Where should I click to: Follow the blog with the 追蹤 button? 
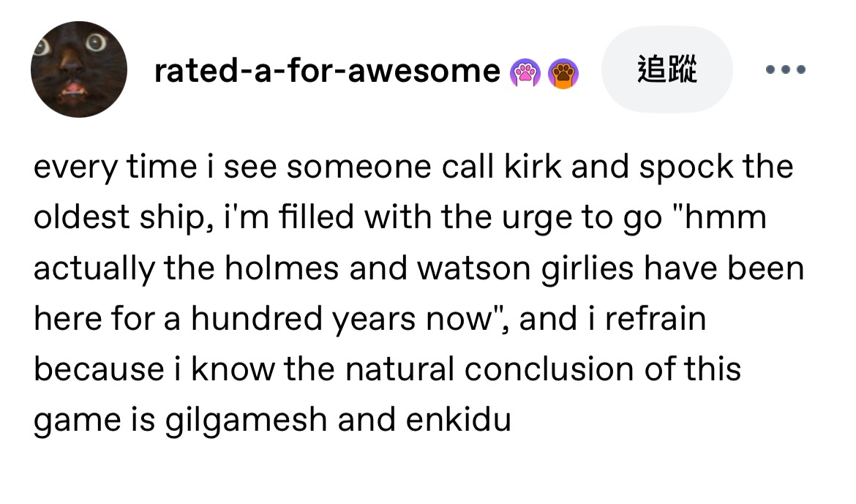pyautogui.click(x=667, y=69)
